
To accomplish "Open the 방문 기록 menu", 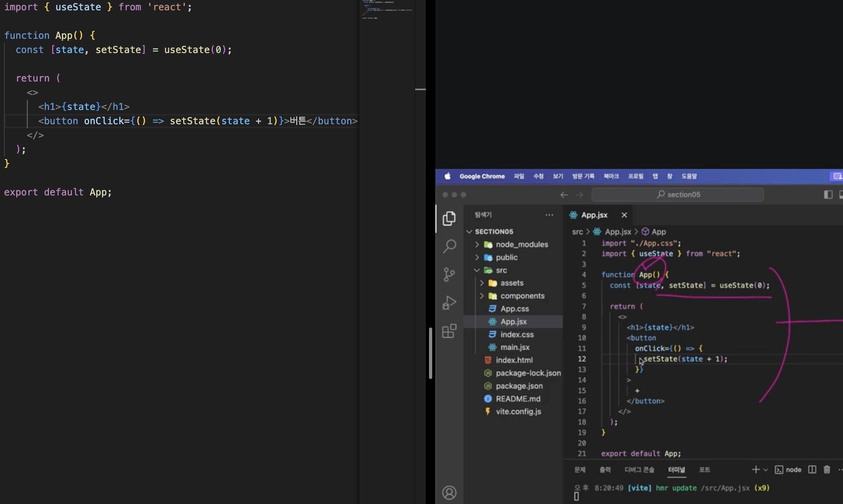I will click(583, 176).
